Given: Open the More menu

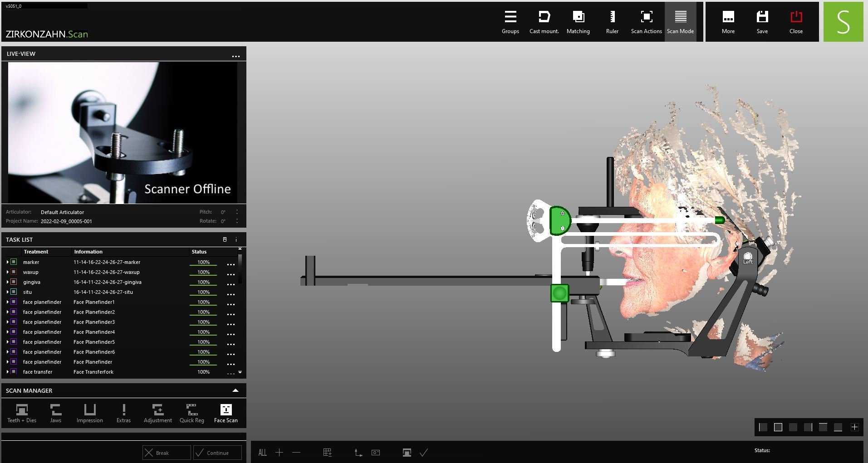Looking at the screenshot, I should click(728, 22).
